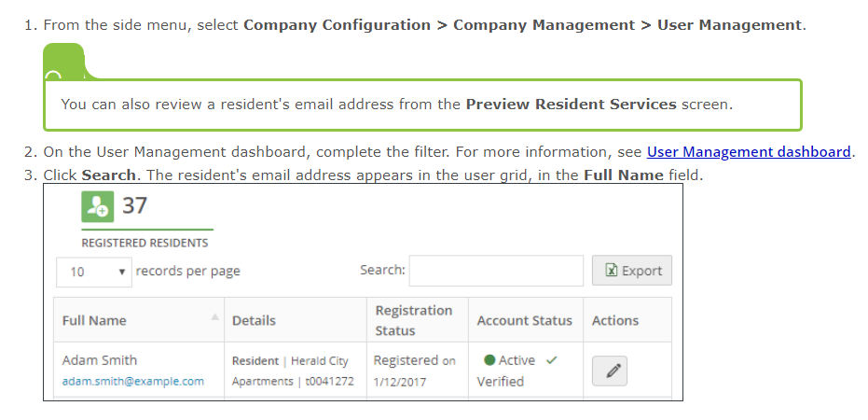Click the Actions column header
Viewport: 868px width, 420px height.
click(x=615, y=320)
